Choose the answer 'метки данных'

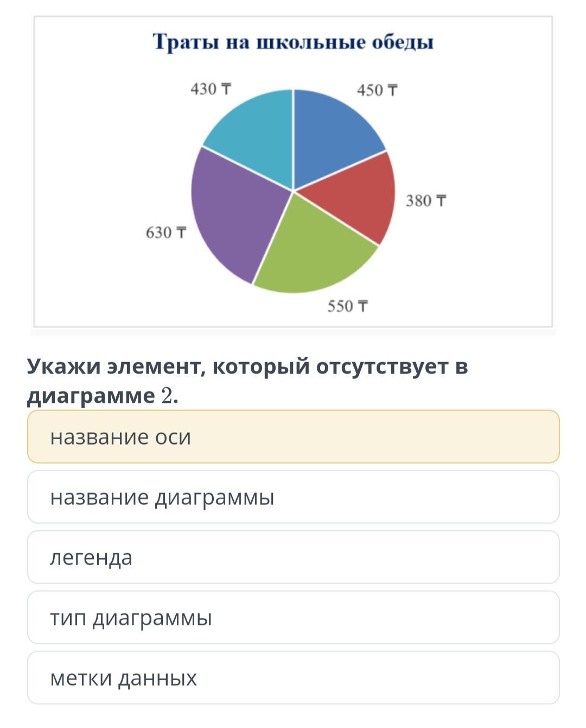point(293,678)
